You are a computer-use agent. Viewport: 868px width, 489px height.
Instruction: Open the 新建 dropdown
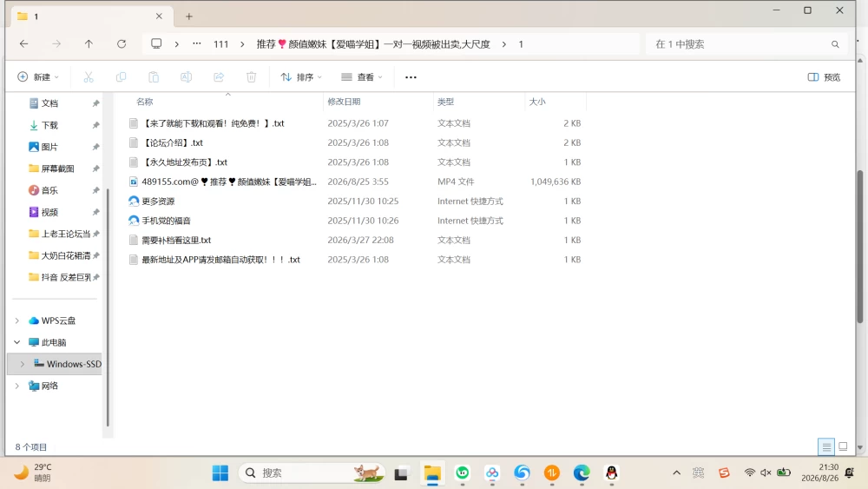pyautogui.click(x=38, y=77)
